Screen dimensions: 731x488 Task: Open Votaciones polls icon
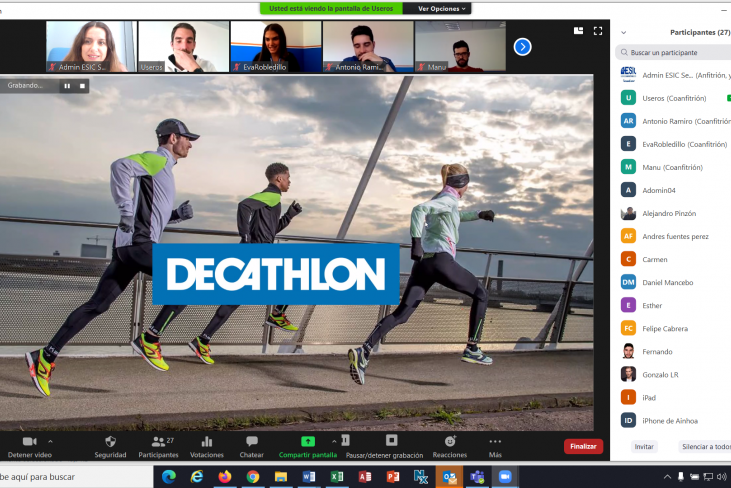tap(206, 441)
